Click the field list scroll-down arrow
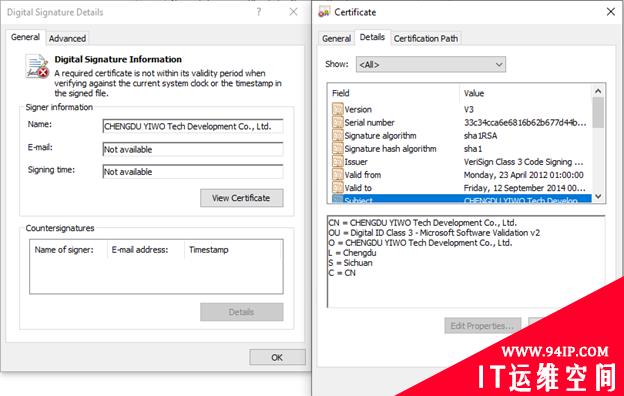Viewport: 624px width, 396px height. coord(598,197)
